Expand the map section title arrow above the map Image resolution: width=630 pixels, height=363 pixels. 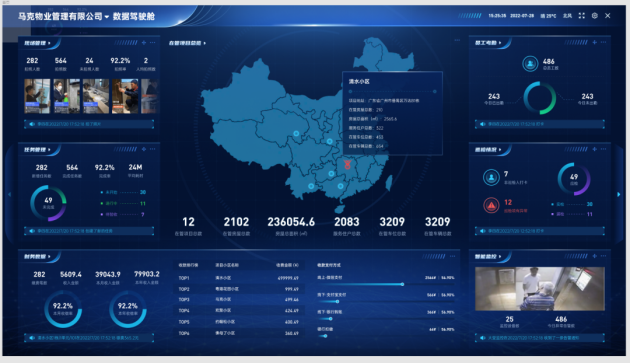tap(205, 43)
